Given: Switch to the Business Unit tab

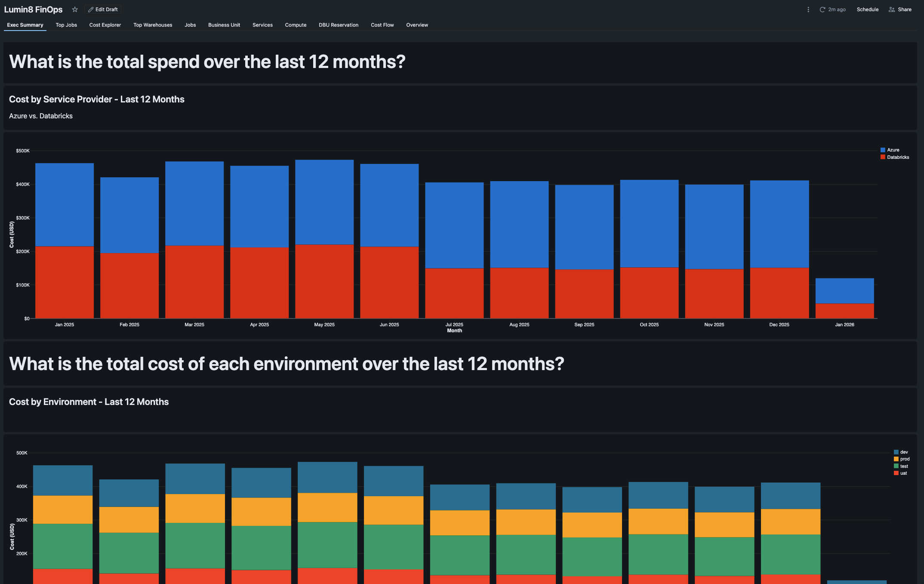Looking at the screenshot, I should (224, 25).
